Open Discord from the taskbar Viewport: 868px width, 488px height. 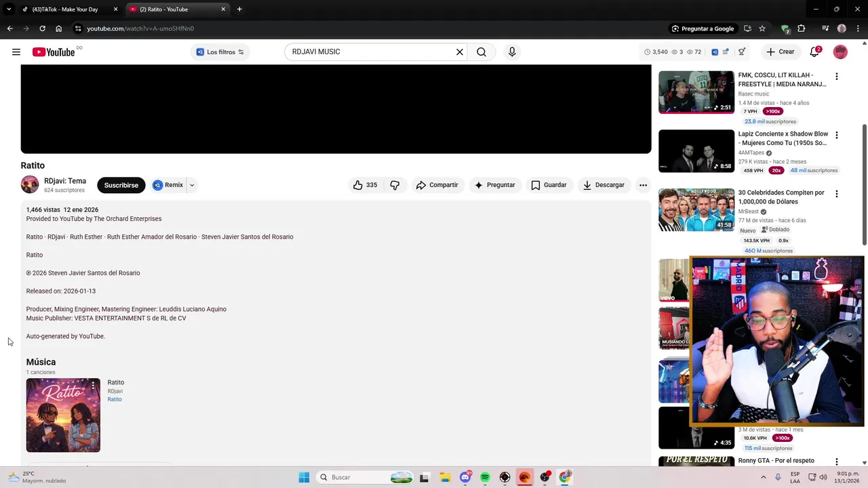tap(465, 477)
